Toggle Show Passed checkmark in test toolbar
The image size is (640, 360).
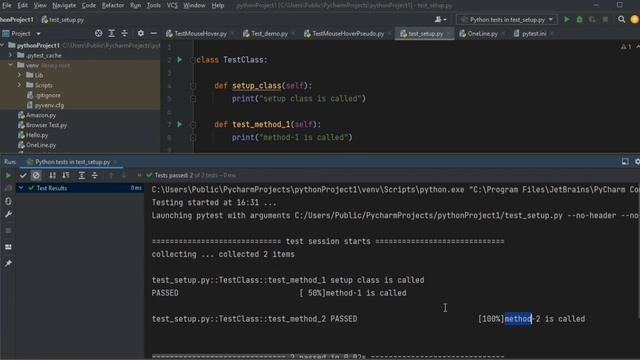pyautogui.click(x=23, y=176)
